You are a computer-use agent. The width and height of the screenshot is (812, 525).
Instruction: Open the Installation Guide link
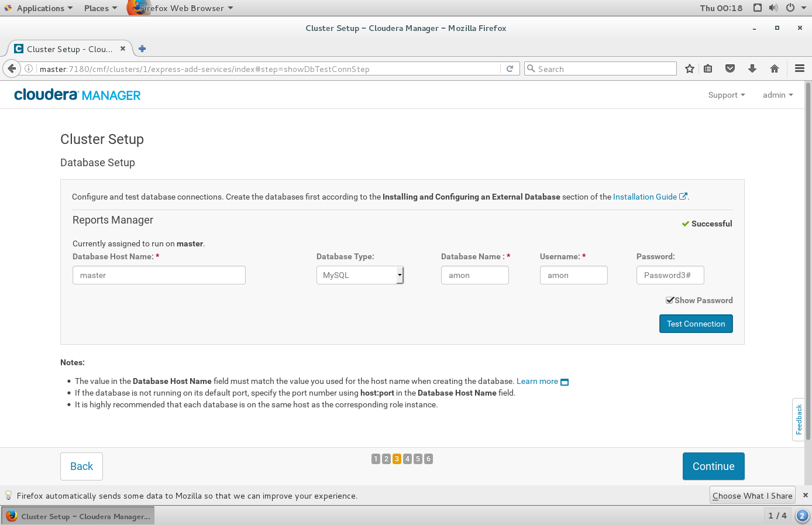click(650, 197)
